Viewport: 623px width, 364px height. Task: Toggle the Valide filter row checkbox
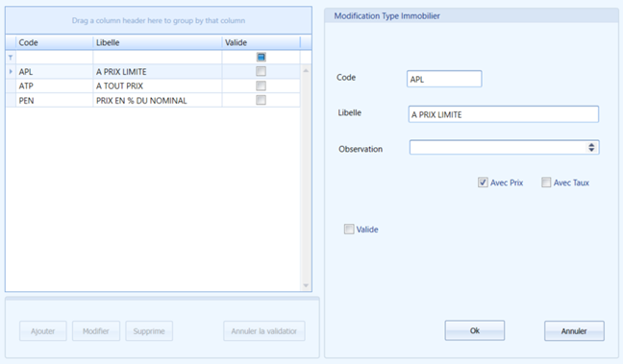(262, 58)
